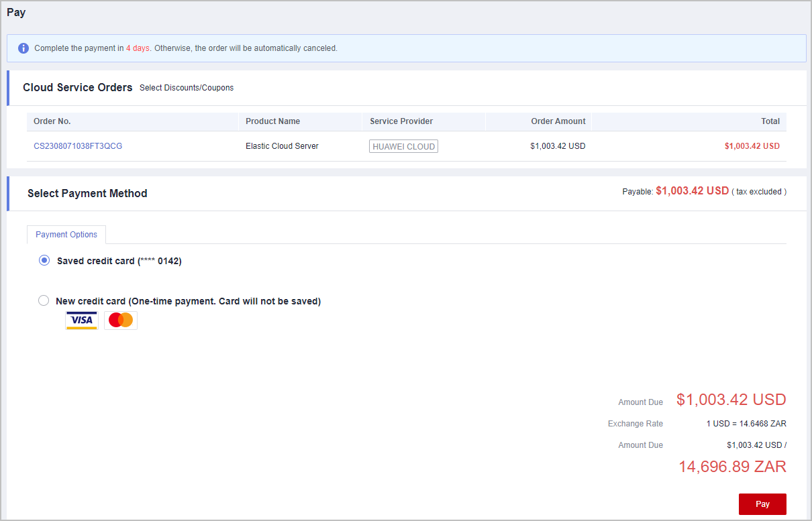Image resolution: width=812 pixels, height=521 pixels.
Task: Click the Pay page title
Action: tap(16, 12)
